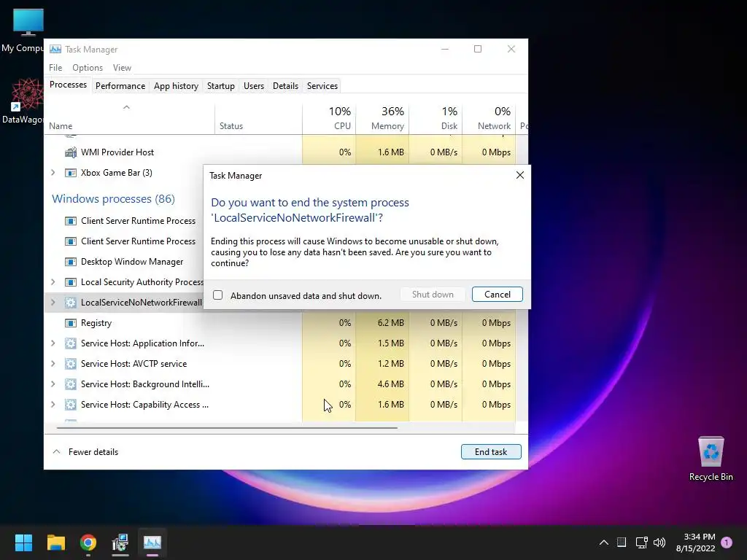Close the confirmation dialog with X
The width and height of the screenshot is (747, 560).
[519, 175]
